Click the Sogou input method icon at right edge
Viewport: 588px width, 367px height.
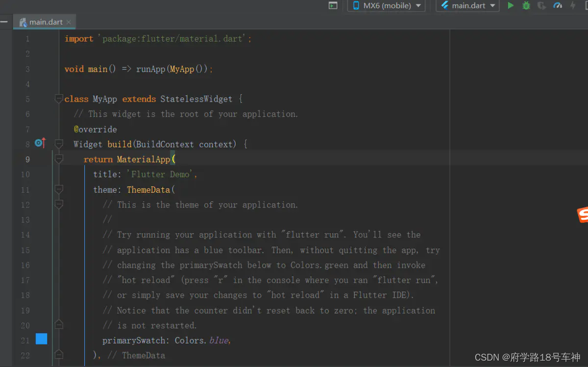click(583, 214)
